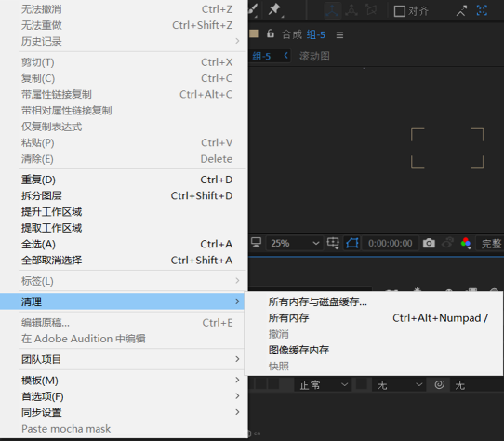Open the 正常 blending mode dropdown
The width and height of the screenshot is (504, 441).
click(x=323, y=384)
